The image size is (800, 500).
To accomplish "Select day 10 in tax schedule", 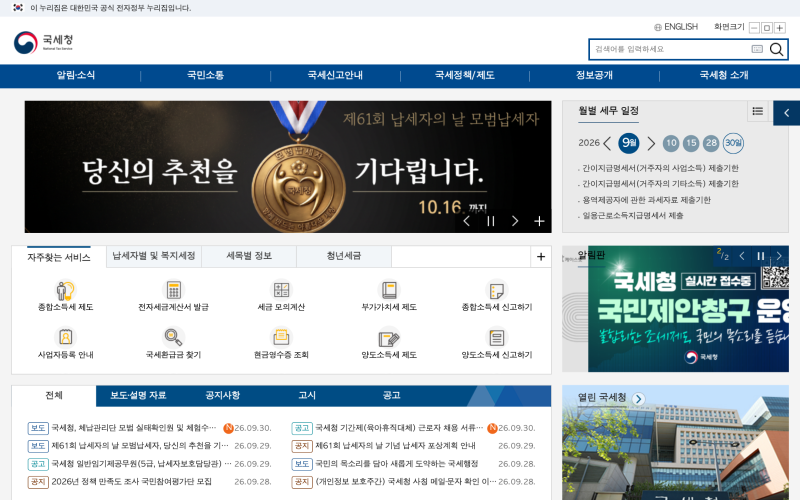I will (671, 143).
